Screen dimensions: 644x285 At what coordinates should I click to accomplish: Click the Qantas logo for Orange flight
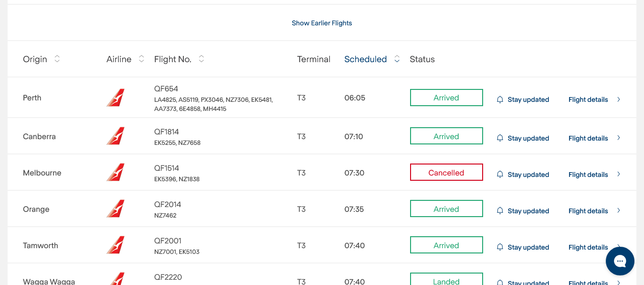pyautogui.click(x=116, y=209)
